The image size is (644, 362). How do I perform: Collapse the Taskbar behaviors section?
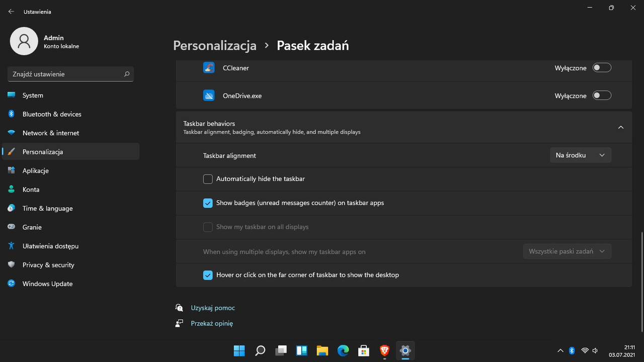621,127
